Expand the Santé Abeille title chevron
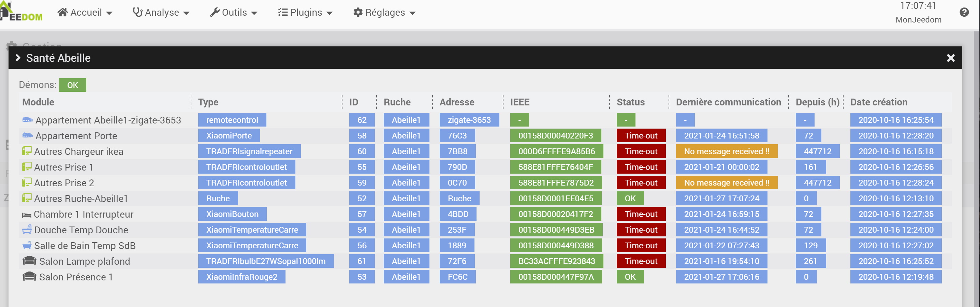 coord(17,58)
